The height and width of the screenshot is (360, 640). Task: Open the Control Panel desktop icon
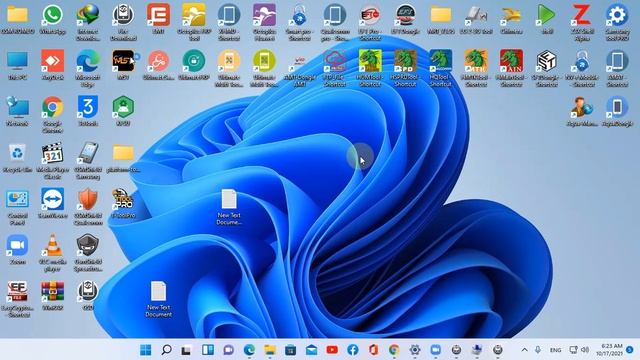17,200
